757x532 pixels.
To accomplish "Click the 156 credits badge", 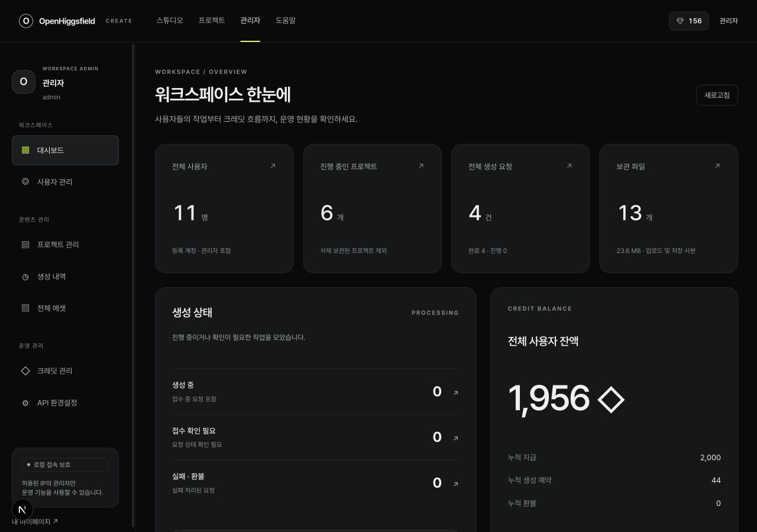I will coord(689,21).
